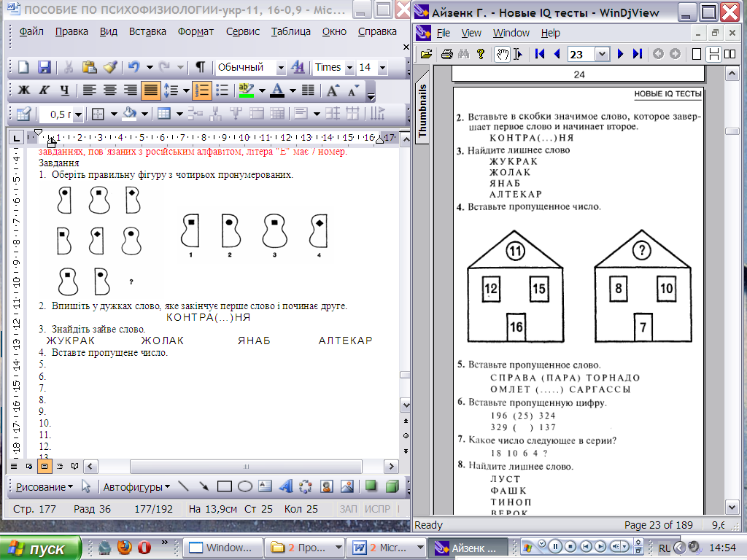Open the Автофигуры shapes button
Image resolution: width=747 pixels, height=560 pixels.
pyautogui.click(x=136, y=486)
